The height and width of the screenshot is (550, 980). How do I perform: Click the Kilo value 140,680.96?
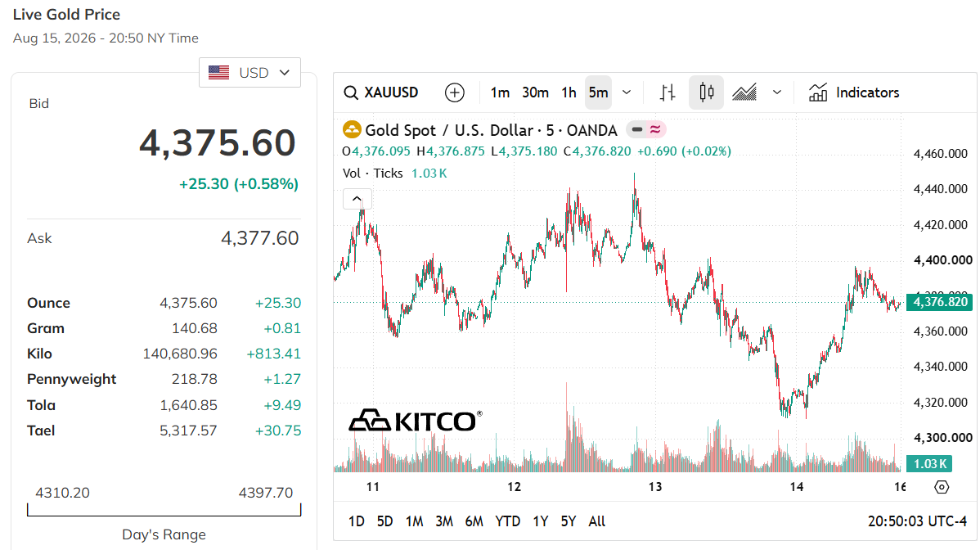180,354
